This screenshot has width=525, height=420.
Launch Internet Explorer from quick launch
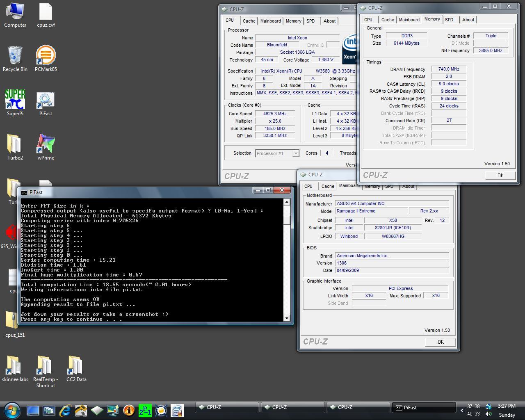[65, 410]
